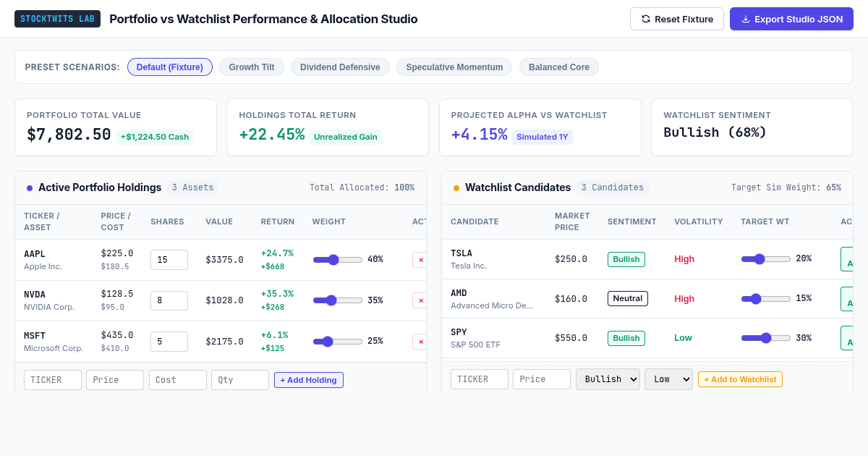Screen dimensions: 868x456
Task: Adjust the MSFT weight slider
Action: point(338,342)
